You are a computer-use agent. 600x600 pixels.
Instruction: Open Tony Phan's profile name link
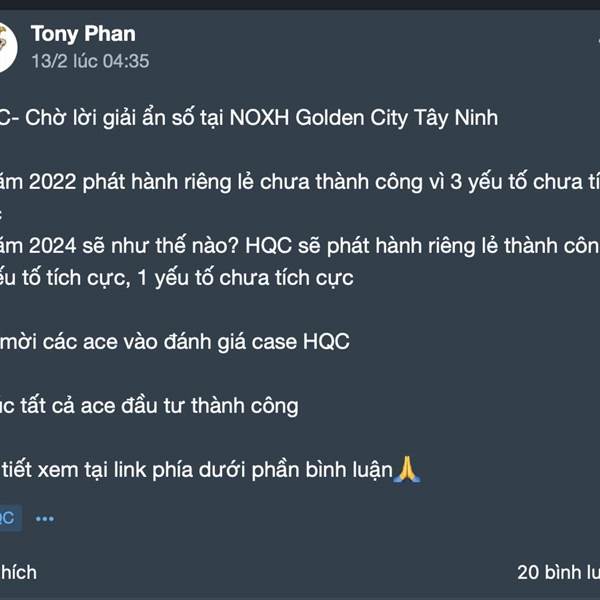click(x=83, y=34)
